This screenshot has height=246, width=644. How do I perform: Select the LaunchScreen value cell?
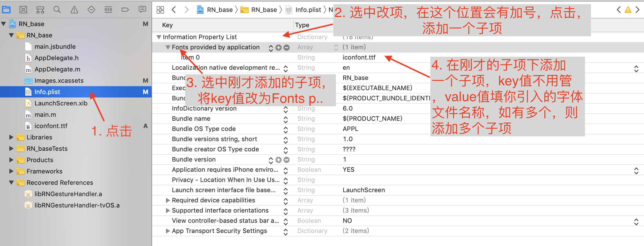pyautogui.click(x=364, y=190)
